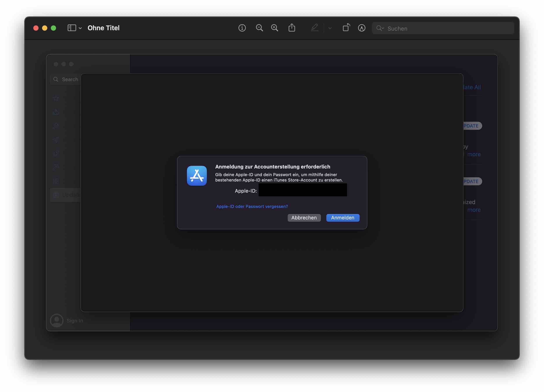Rotate the image with the rotate icon
544x392 pixels.
(346, 28)
